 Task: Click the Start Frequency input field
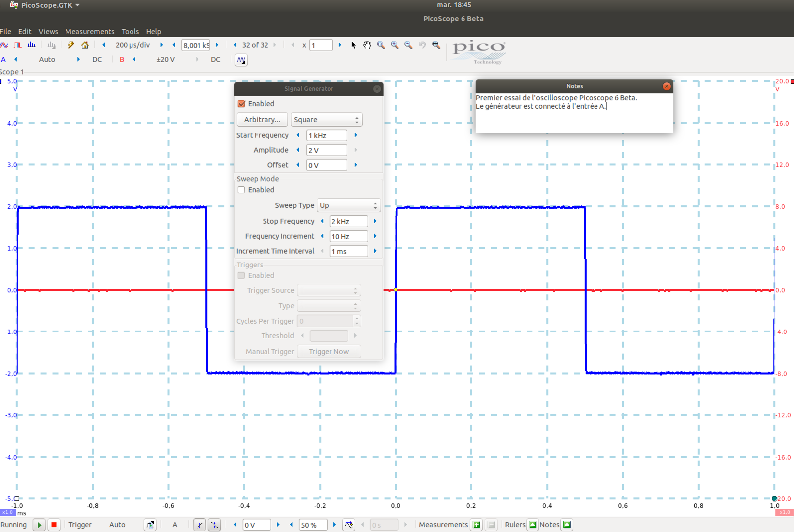tap(326, 135)
